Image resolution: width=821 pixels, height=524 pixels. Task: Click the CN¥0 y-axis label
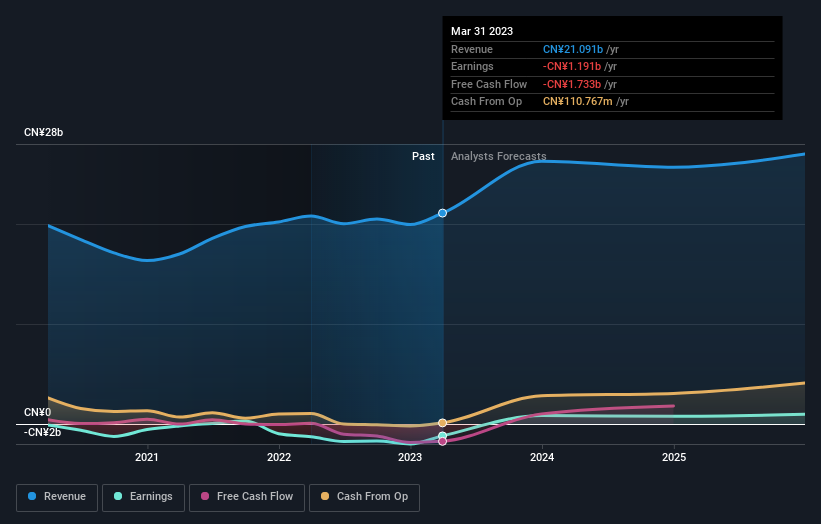(38, 412)
